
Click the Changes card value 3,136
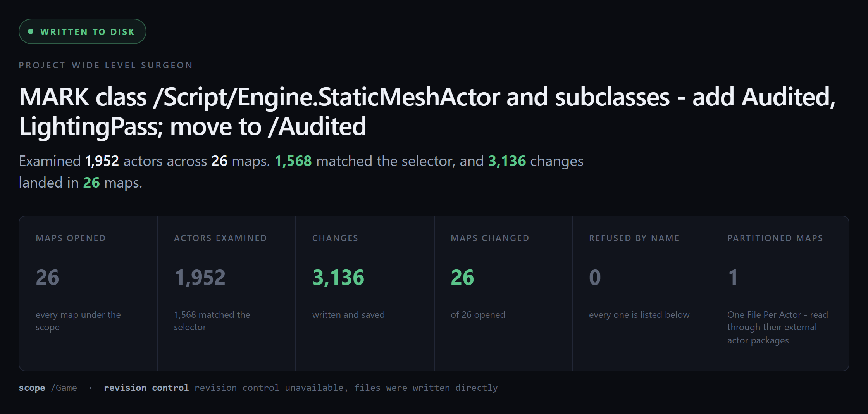pyautogui.click(x=338, y=277)
